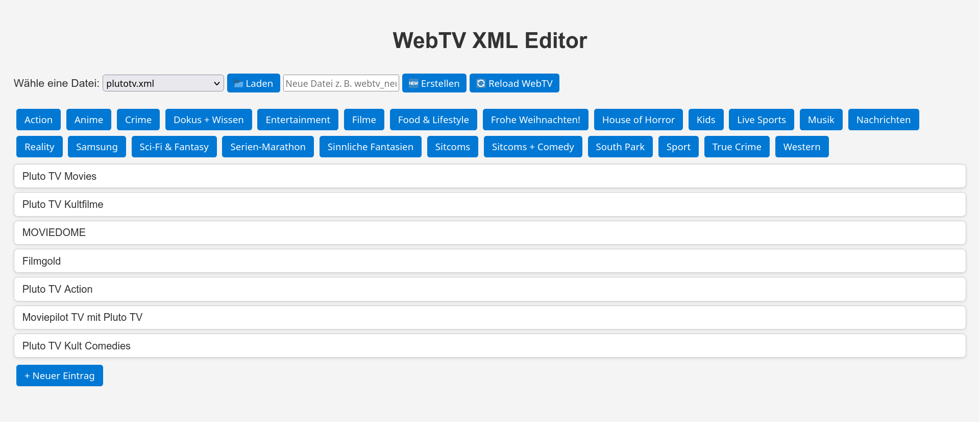Select the Sci-Fi & Fantasy category
Viewport: 980px width, 422px height.
pos(174,147)
